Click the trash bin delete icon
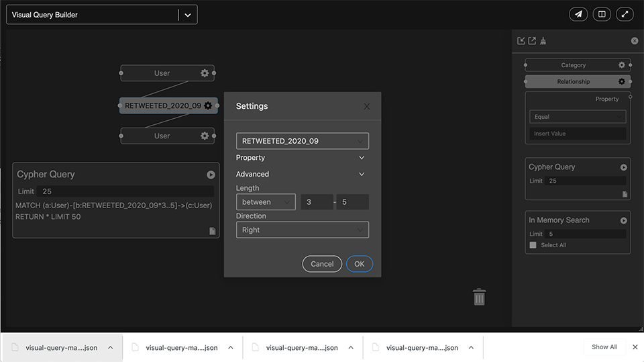Screen dimensions: 644x362 (x=479, y=297)
